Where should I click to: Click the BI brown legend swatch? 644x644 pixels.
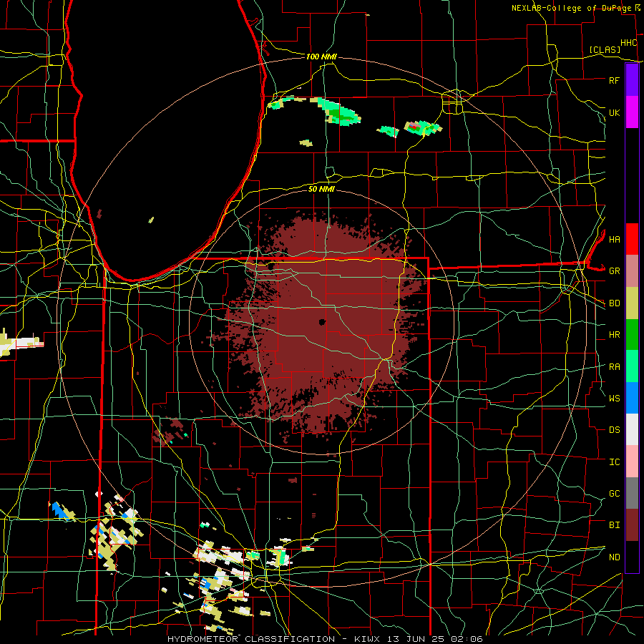click(632, 525)
